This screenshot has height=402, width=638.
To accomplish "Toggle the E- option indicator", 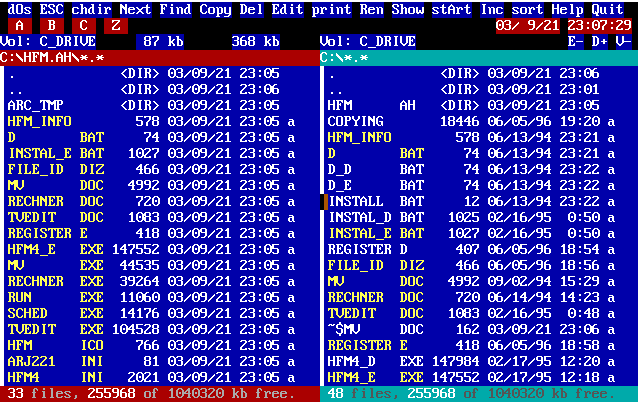I will point(576,41).
